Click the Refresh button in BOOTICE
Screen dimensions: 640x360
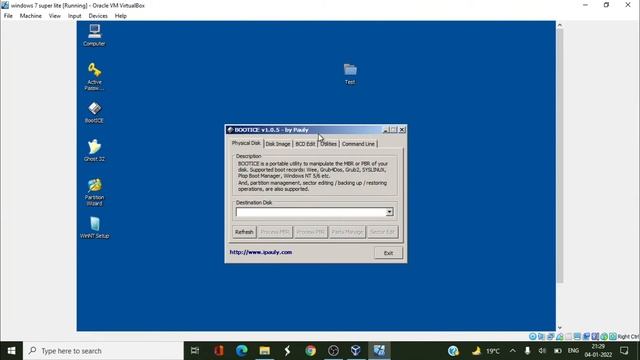coord(244,232)
